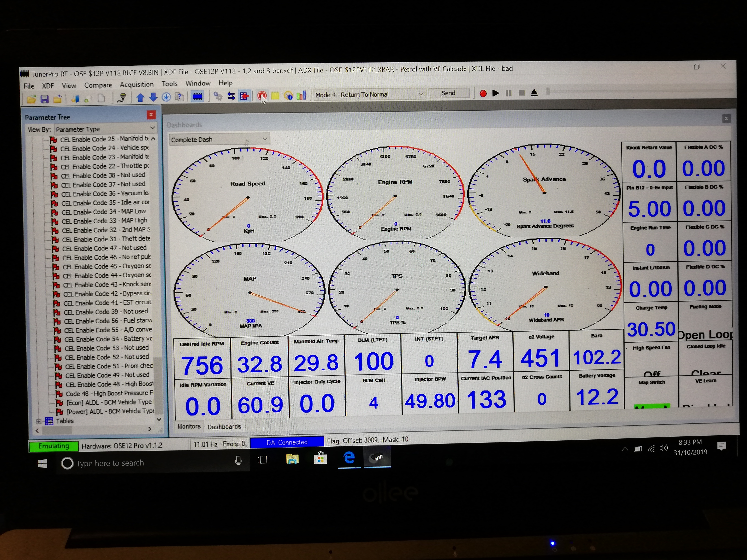Click the DA: Connected status panel
The height and width of the screenshot is (560, 747).
pyautogui.click(x=287, y=442)
